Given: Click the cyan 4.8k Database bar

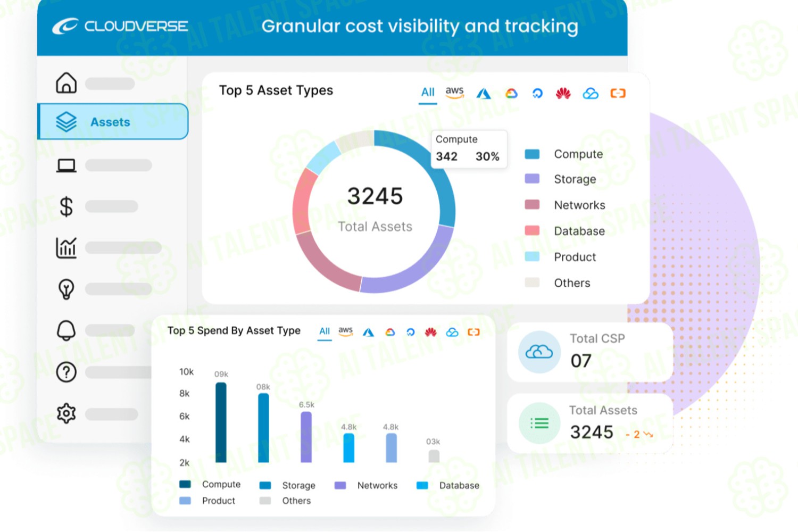Looking at the screenshot, I should (x=349, y=448).
